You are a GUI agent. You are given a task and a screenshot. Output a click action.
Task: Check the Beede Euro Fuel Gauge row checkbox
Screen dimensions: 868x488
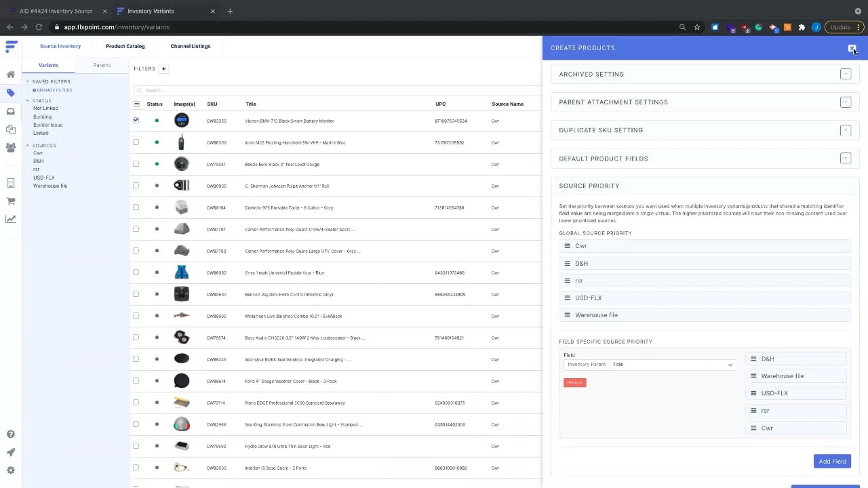[136, 164]
